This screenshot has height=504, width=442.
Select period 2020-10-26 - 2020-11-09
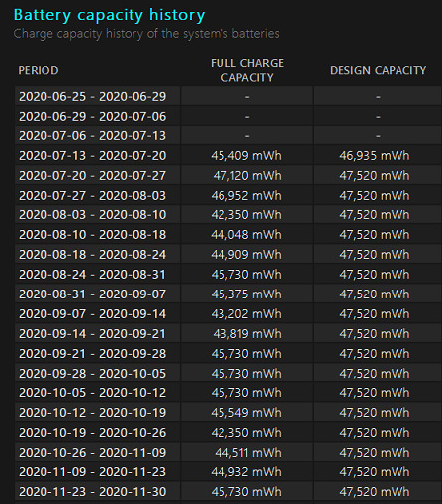[x=93, y=453]
